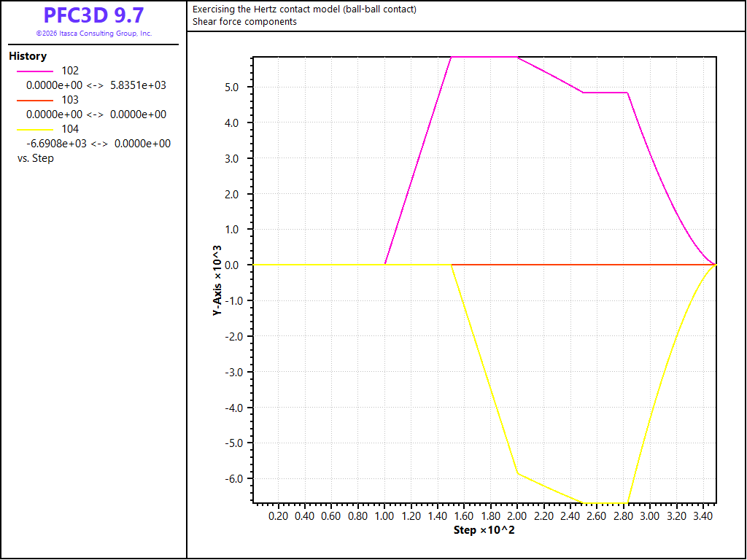Click the 'vs. Step' legend text

(x=36, y=158)
